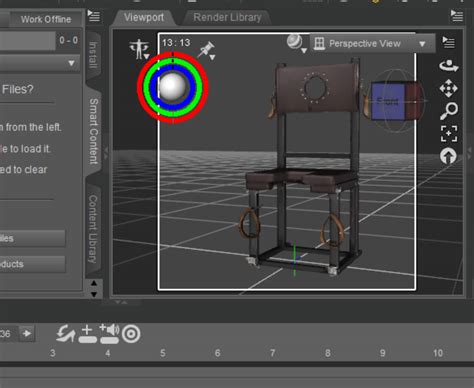
Task: Expand the left pane dropdown arrow
Action: click(71, 63)
